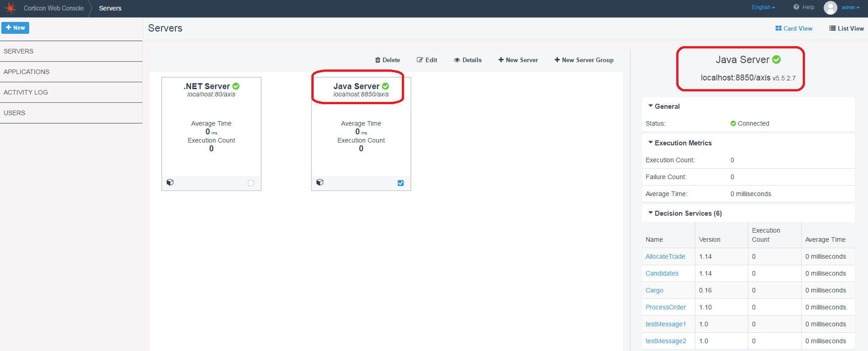Viewport: 868px width, 351px height.
Task: Uncheck the Java Server card checkbox
Action: click(x=400, y=183)
